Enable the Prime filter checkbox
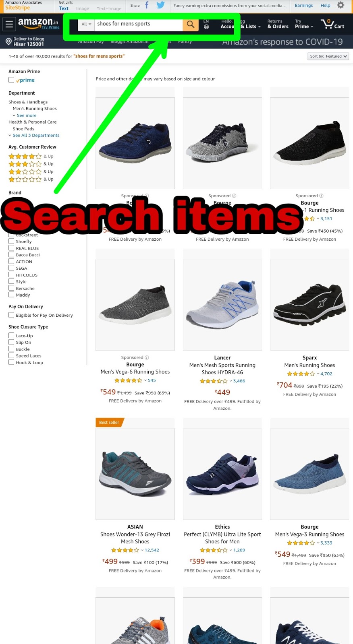353x644 pixels. (11, 80)
